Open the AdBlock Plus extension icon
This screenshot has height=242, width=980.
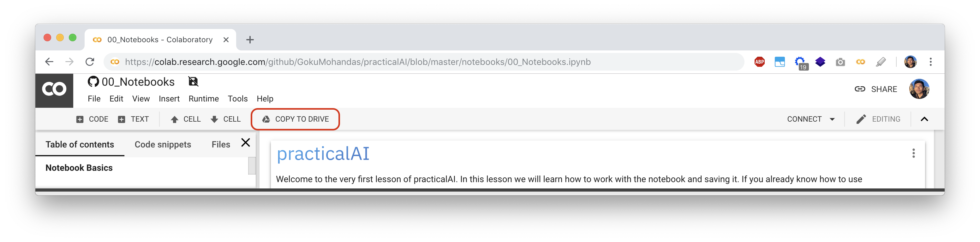(759, 61)
